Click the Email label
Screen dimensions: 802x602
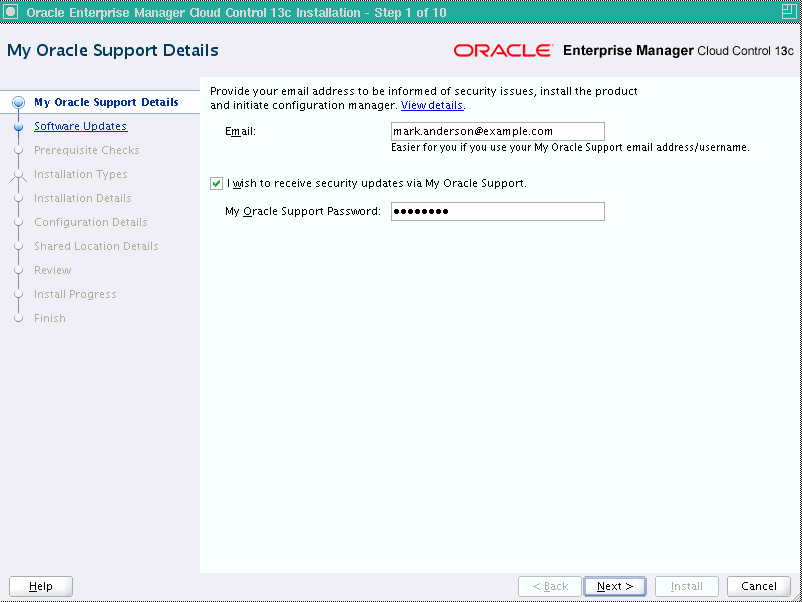point(240,131)
